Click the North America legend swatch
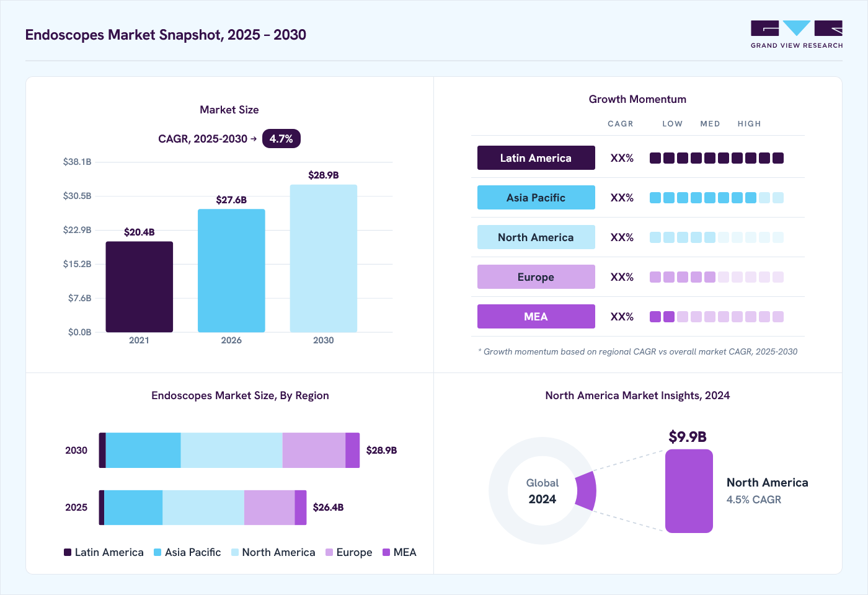The width and height of the screenshot is (868, 595). tap(235, 552)
